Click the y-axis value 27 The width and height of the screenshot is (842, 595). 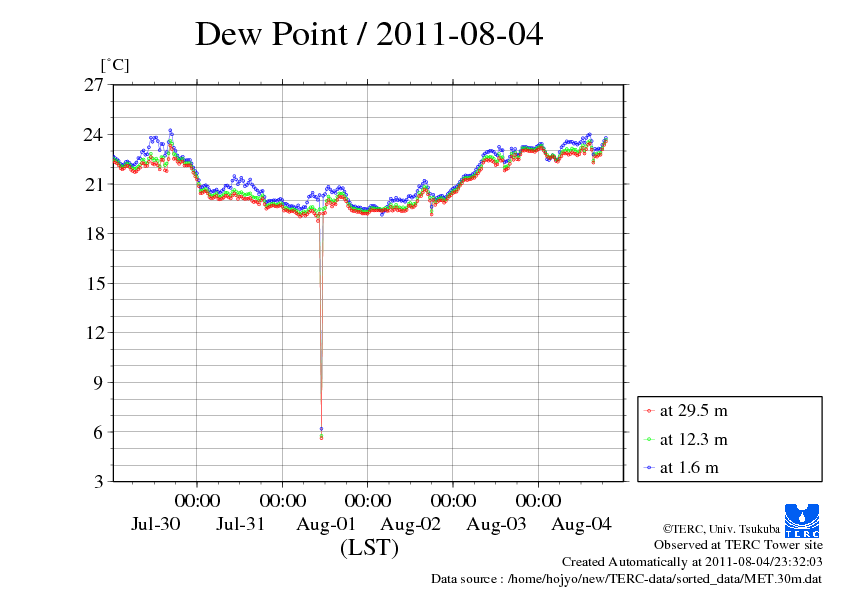[x=93, y=85]
